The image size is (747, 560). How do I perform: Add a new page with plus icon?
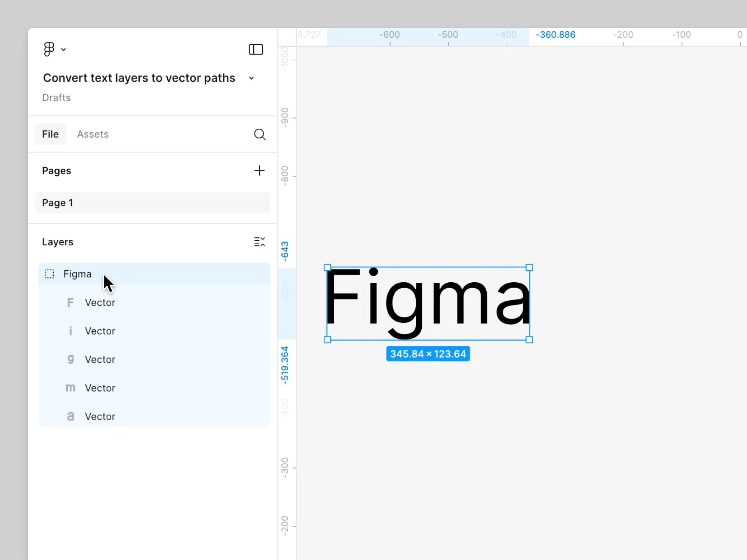[259, 171]
